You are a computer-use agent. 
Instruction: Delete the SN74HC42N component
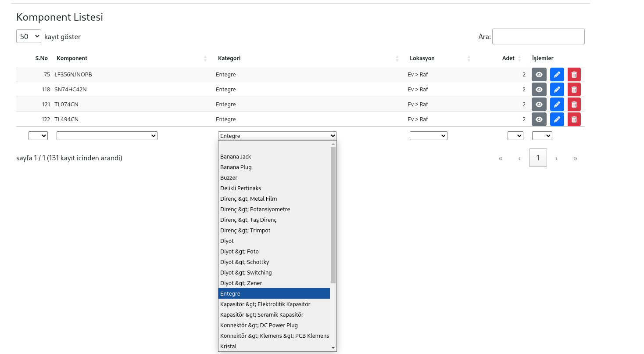(x=574, y=90)
